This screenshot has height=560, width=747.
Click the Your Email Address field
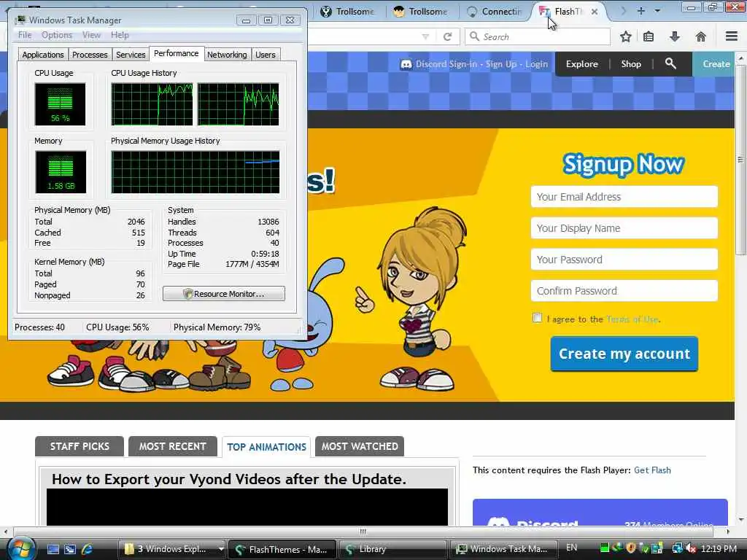click(x=624, y=197)
